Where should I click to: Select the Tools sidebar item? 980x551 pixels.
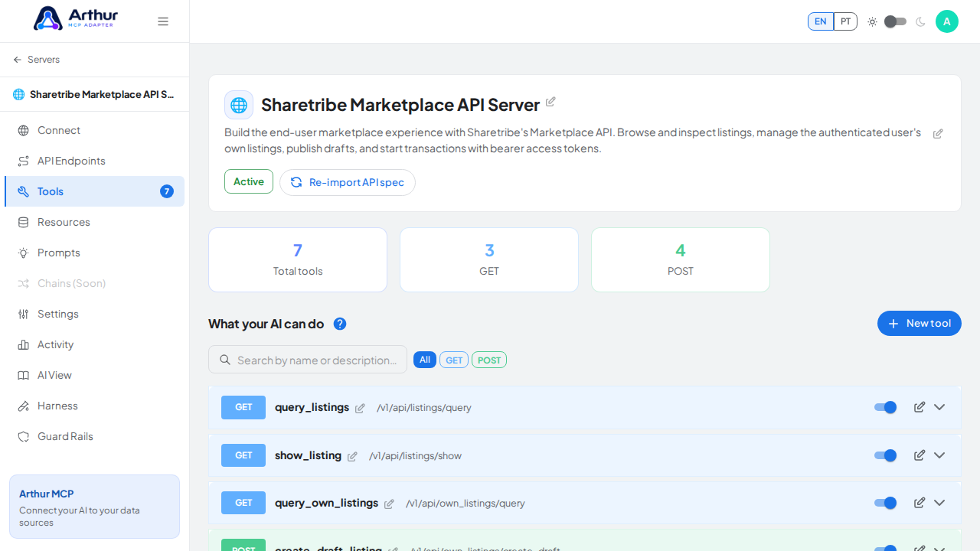pos(94,191)
